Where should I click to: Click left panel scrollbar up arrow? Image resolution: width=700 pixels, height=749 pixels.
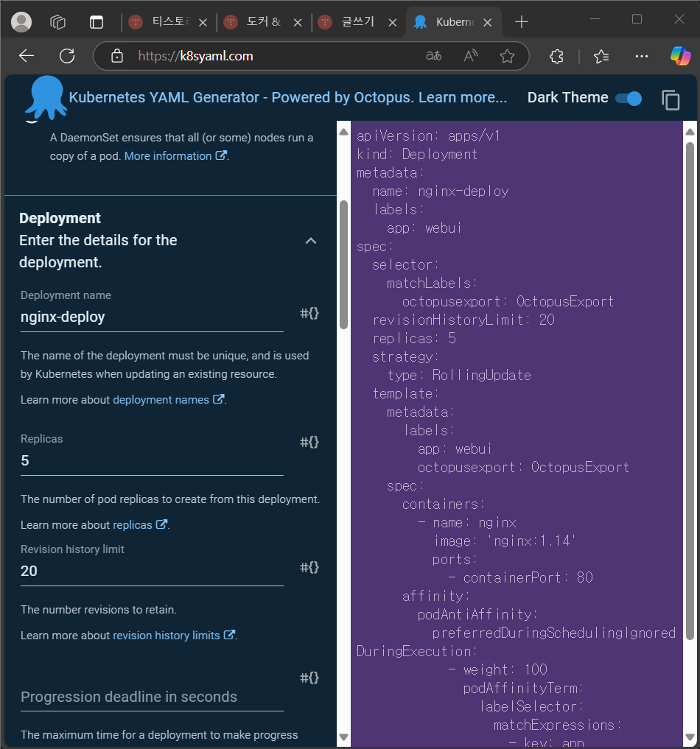tap(343, 133)
